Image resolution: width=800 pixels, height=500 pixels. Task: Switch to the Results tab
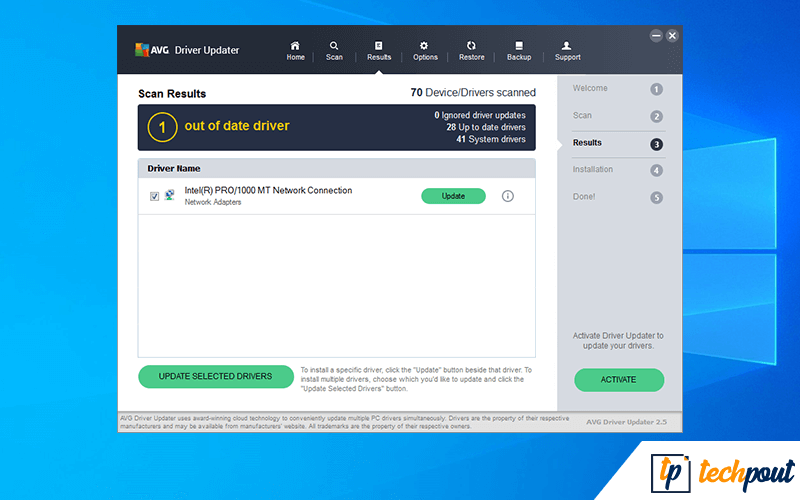tap(379, 50)
